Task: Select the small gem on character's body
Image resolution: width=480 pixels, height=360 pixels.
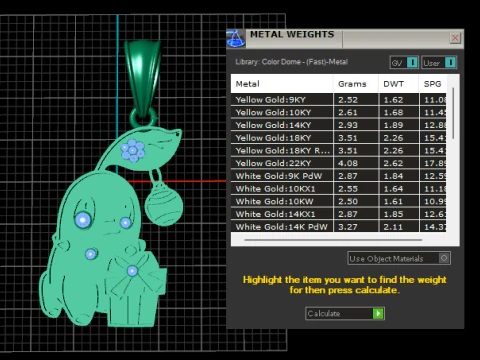Action: coord(91,254)
